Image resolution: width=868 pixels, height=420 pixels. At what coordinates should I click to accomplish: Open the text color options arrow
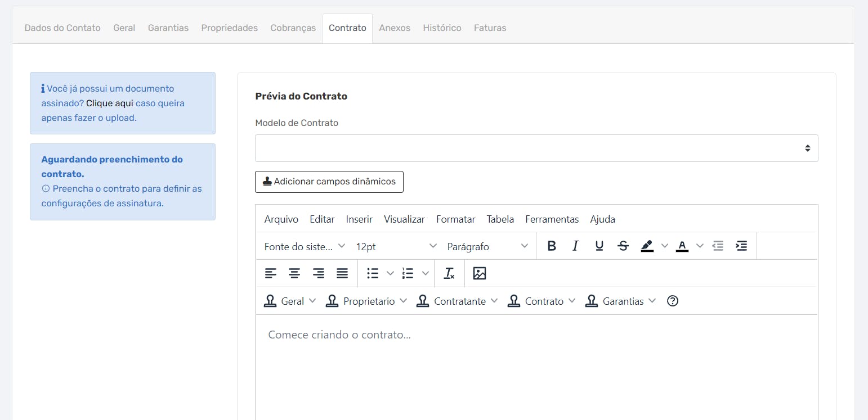pos(700,246)
